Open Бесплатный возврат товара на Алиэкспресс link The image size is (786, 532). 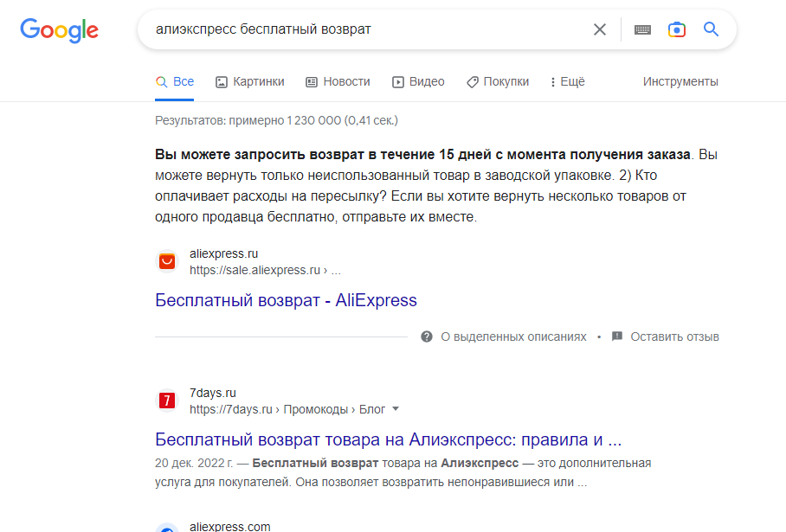[388, 439]
